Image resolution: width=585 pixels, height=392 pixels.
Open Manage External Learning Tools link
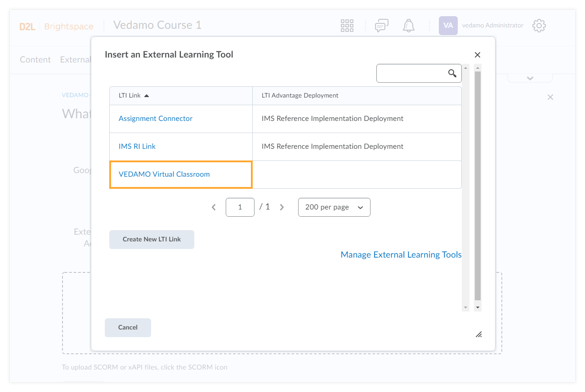tap(401, 255)
